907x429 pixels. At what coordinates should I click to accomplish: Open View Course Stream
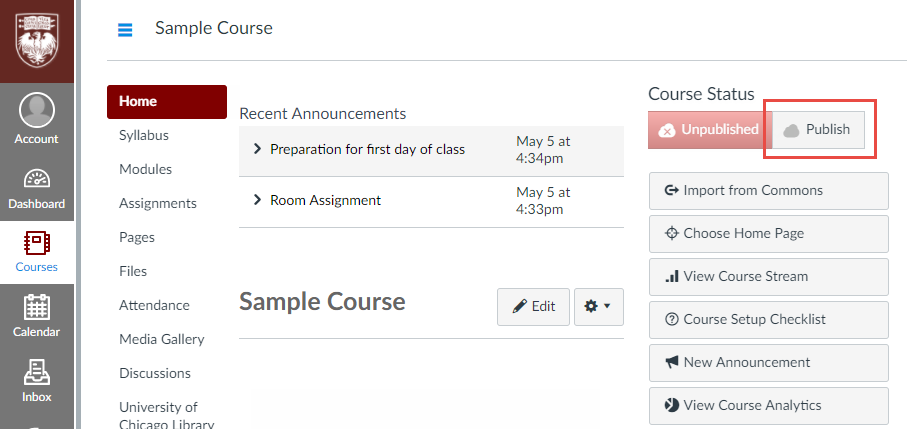click(x=768, y=276)
